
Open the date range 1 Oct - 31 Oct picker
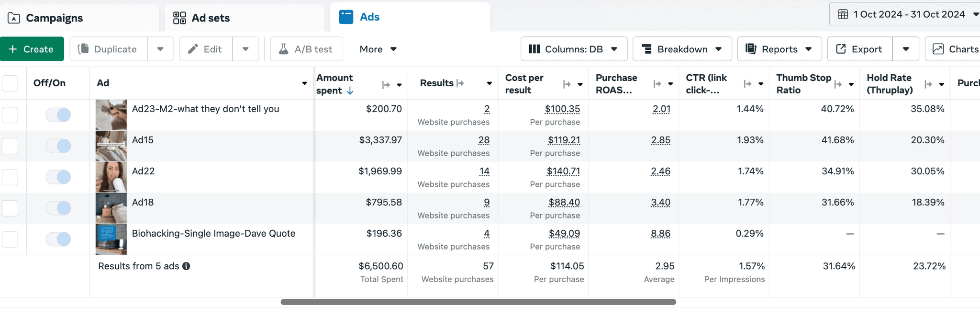906,14
